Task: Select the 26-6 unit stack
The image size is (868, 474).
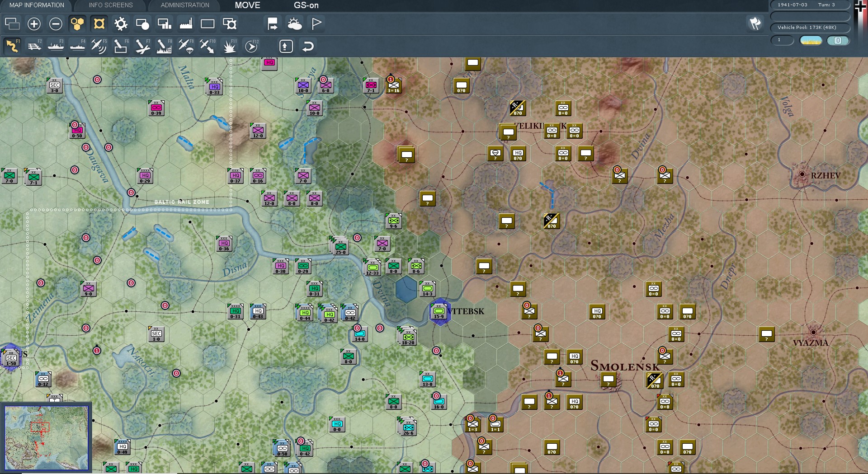Action: (x=408, y=427)
